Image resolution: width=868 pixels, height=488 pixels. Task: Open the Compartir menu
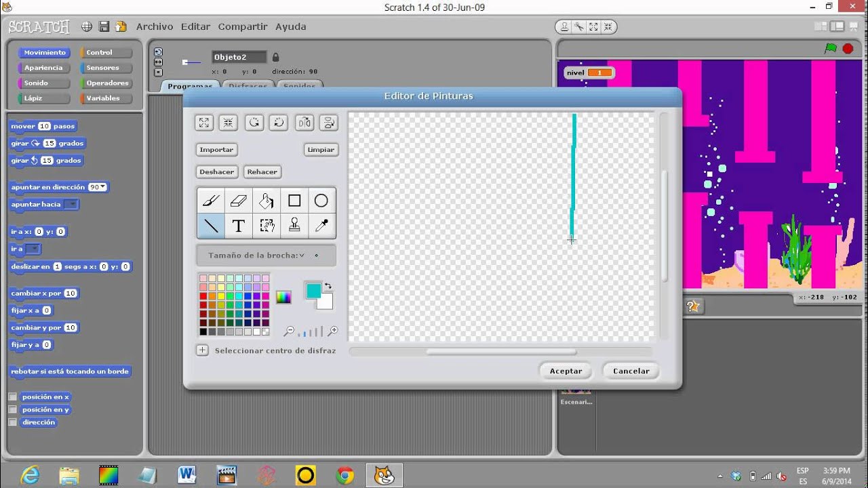coord(243,26)
